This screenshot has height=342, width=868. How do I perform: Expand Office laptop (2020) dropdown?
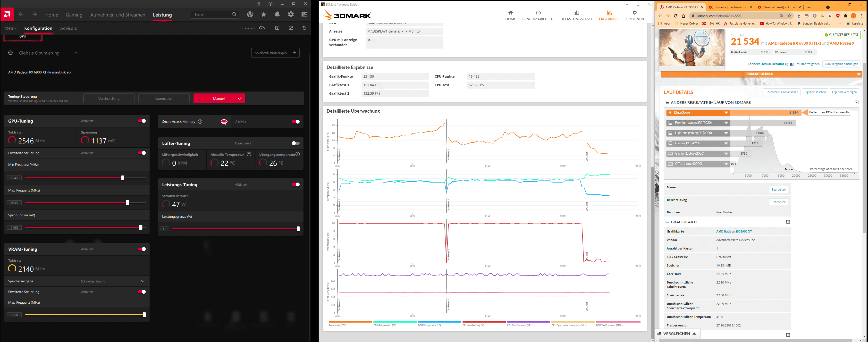click(x=726, y=164)
